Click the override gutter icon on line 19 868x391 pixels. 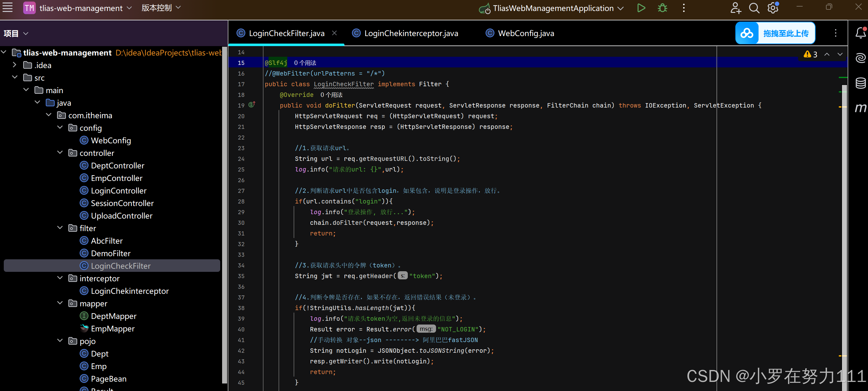(x=252, y=105)
